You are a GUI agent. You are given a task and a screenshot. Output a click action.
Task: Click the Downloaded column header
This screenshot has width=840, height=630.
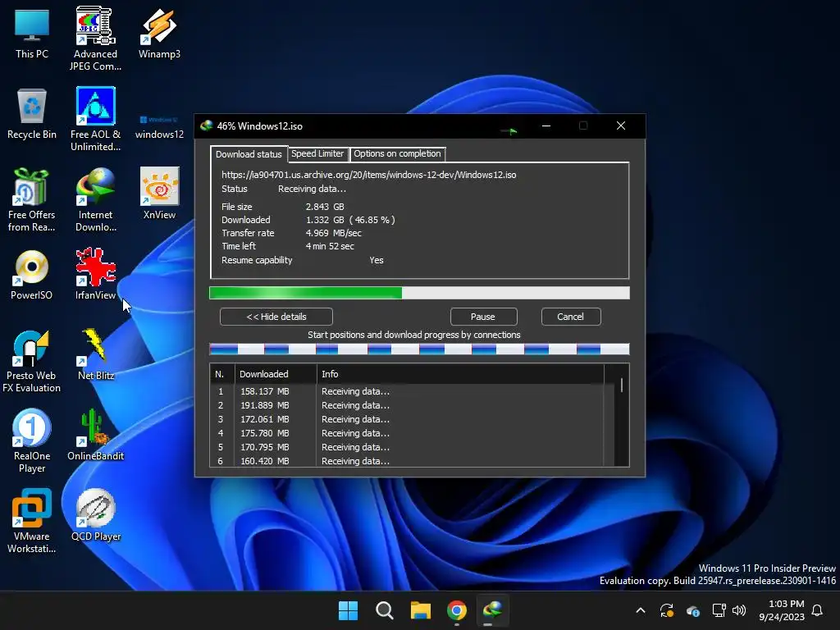pos(276,374)
